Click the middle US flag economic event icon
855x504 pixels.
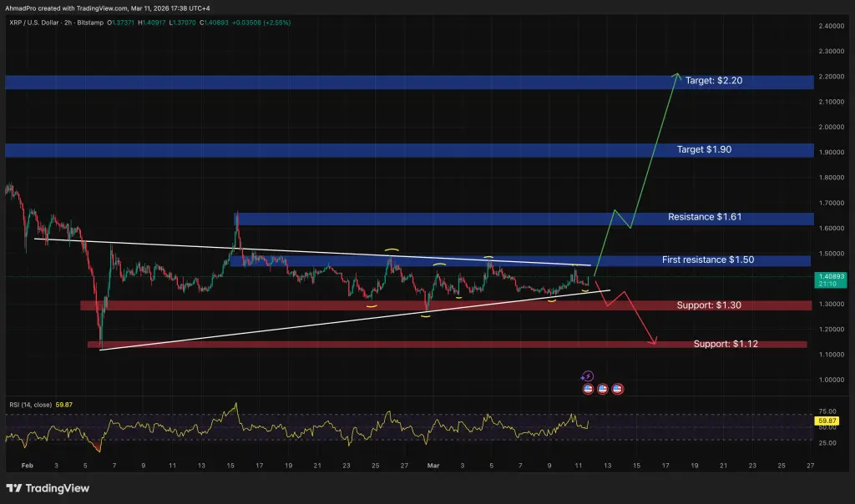(602, 388)
